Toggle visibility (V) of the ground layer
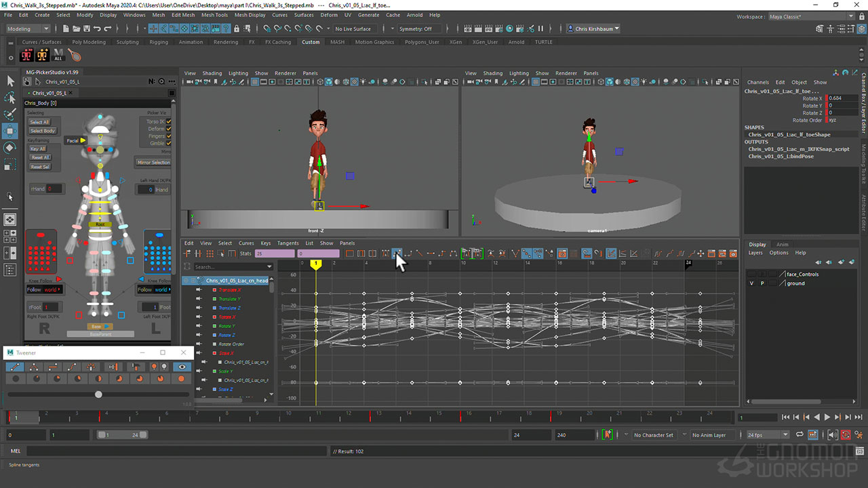This screenshot has height=488, width=868. tap(751, 283)
